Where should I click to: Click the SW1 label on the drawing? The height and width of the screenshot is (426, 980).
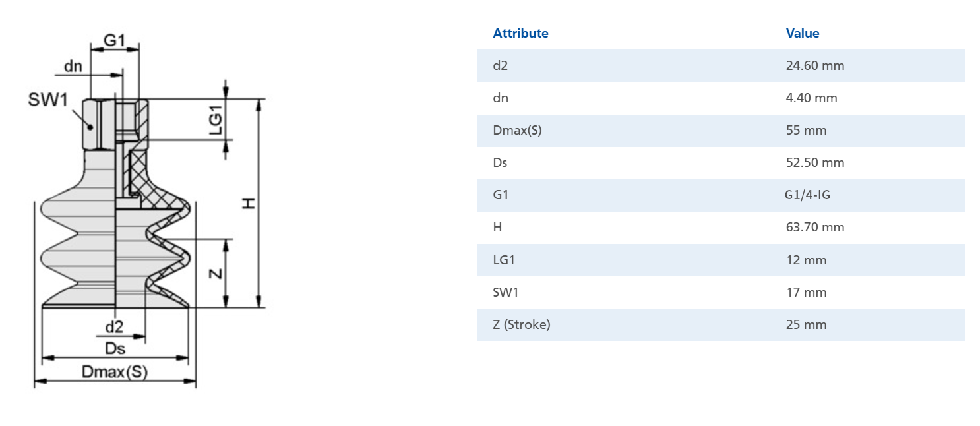point(48,100)
